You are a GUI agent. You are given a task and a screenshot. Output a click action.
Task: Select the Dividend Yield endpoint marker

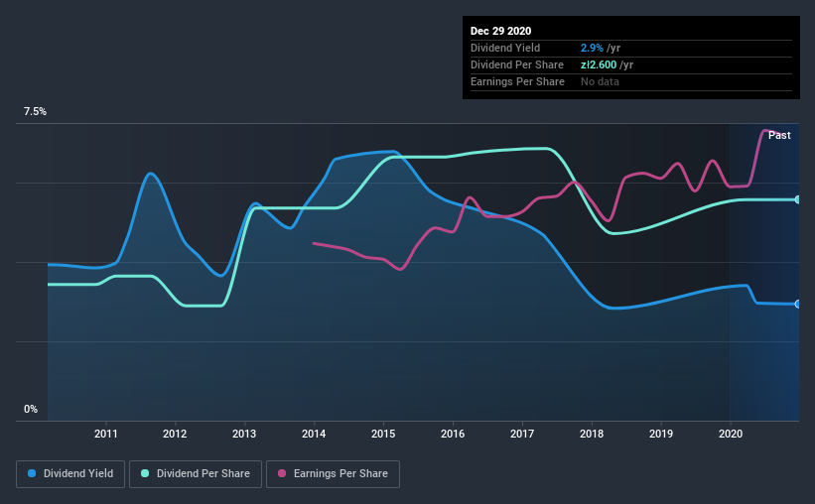click(798, 304)
